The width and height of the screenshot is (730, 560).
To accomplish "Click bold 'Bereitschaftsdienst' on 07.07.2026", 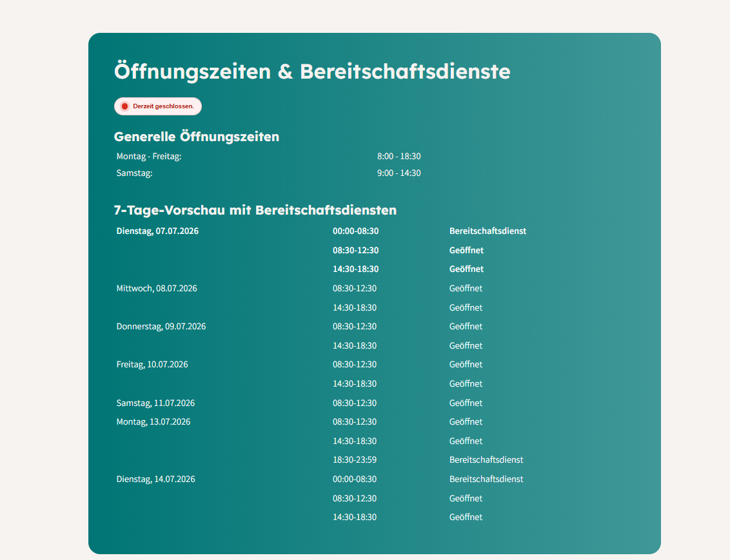I will 488,231.
